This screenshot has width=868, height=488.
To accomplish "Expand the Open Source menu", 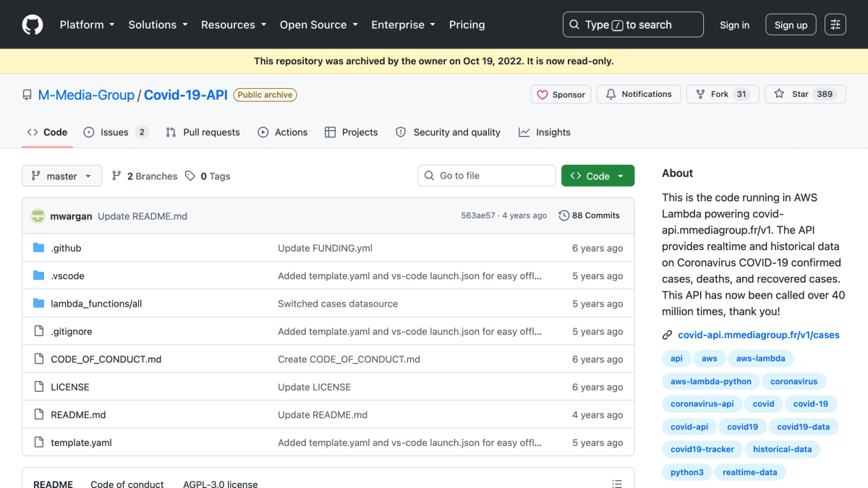I will pos(319,25).
